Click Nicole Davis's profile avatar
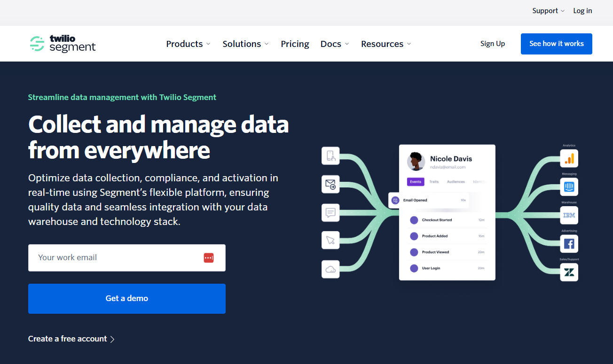Image resolution: width=613 pixels, height=364 pixels. 416,162
